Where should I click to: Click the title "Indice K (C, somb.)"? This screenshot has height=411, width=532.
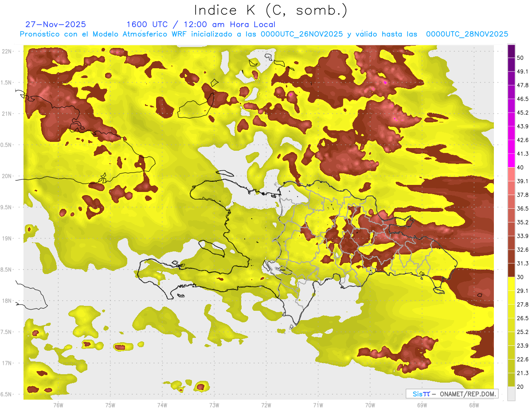pyautogui.click(x=271, y=10)
